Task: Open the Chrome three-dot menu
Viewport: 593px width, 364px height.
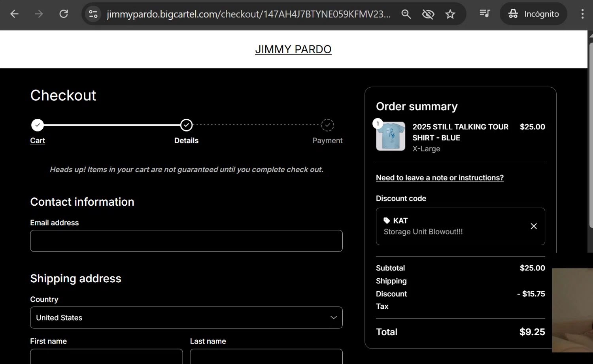Action: tap(582, 14)
